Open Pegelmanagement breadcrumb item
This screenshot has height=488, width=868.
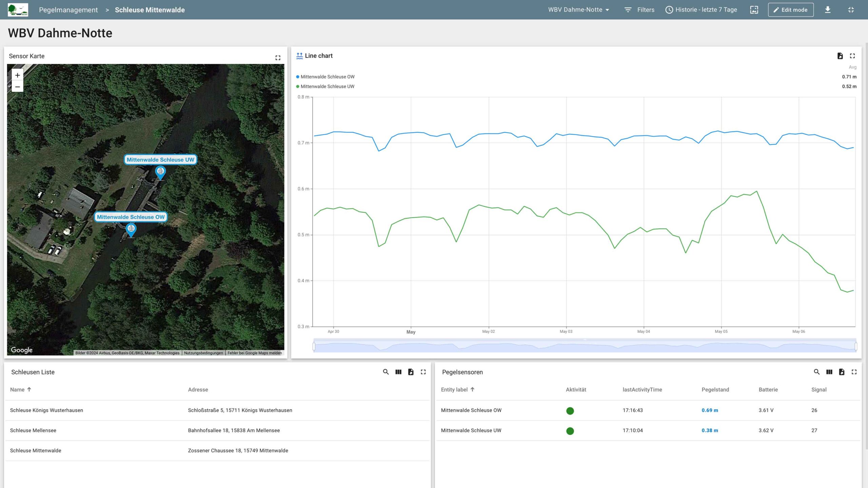pyautogui.click(x=68, y=10)
